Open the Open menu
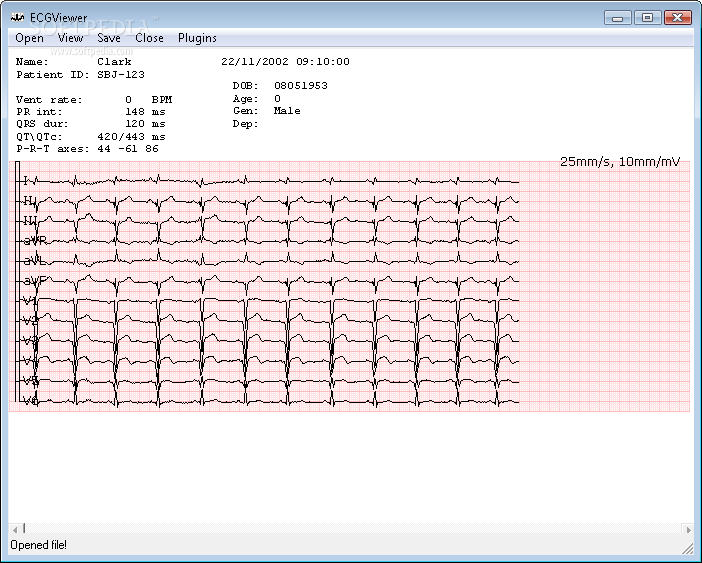The width and height of the screenshot is (702, 563). pyautogui.click(x=30, y=38)
